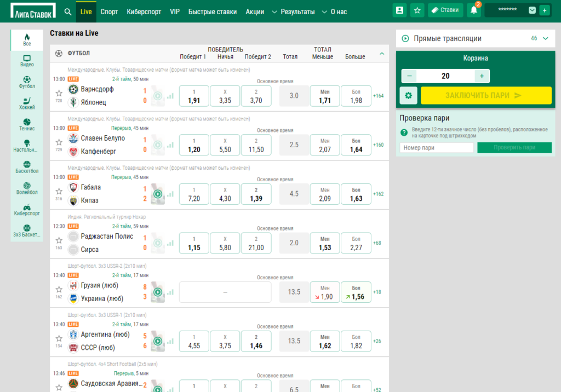This screenshot has width=561, height=392.
Task: Play video stream for Габала match
Action: click(x=158, y=194)
